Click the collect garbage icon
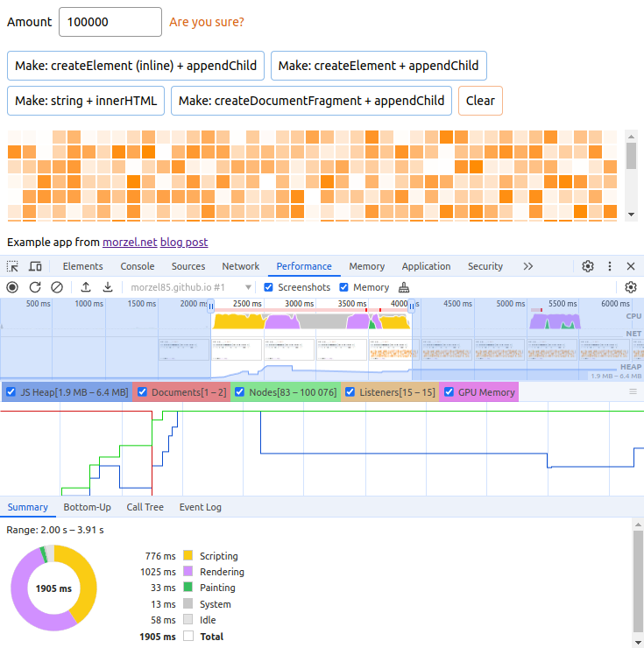 (404, 287)
